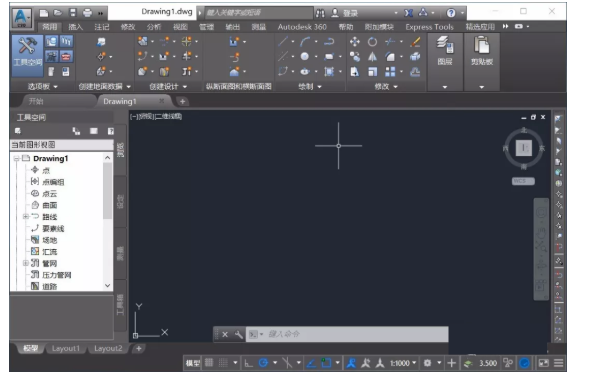Add a new drawing tab with plus button
This screenshot has height=375, width=592.
(182, 101)
